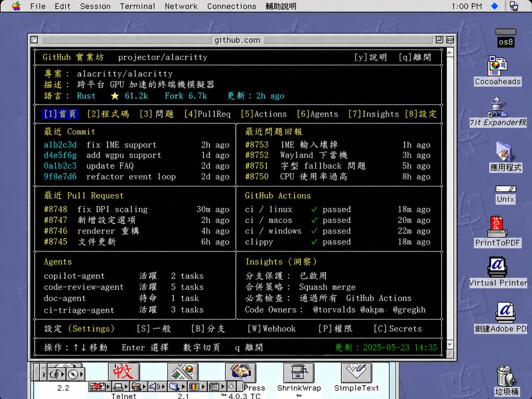Open the [S]一般 settings option
This screenshot has width=532, height=399.
153,329
